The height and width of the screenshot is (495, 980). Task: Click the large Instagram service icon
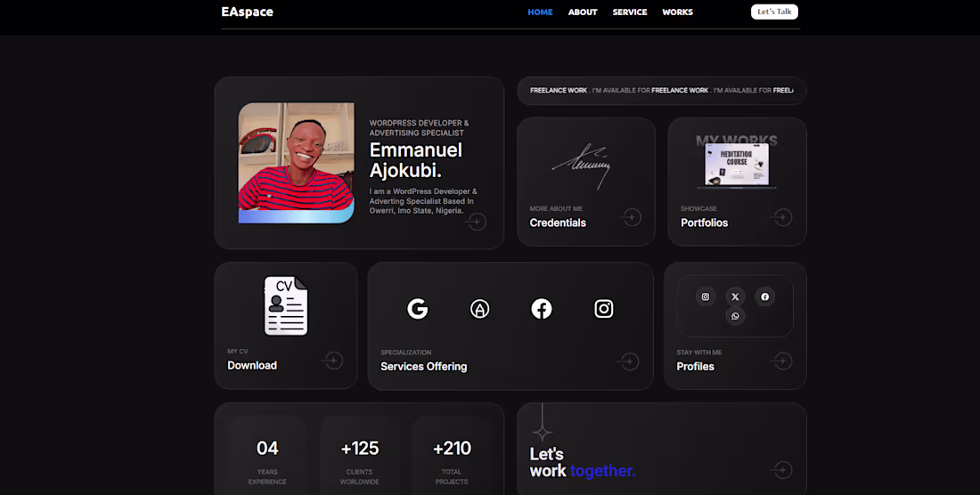point(604,308)
